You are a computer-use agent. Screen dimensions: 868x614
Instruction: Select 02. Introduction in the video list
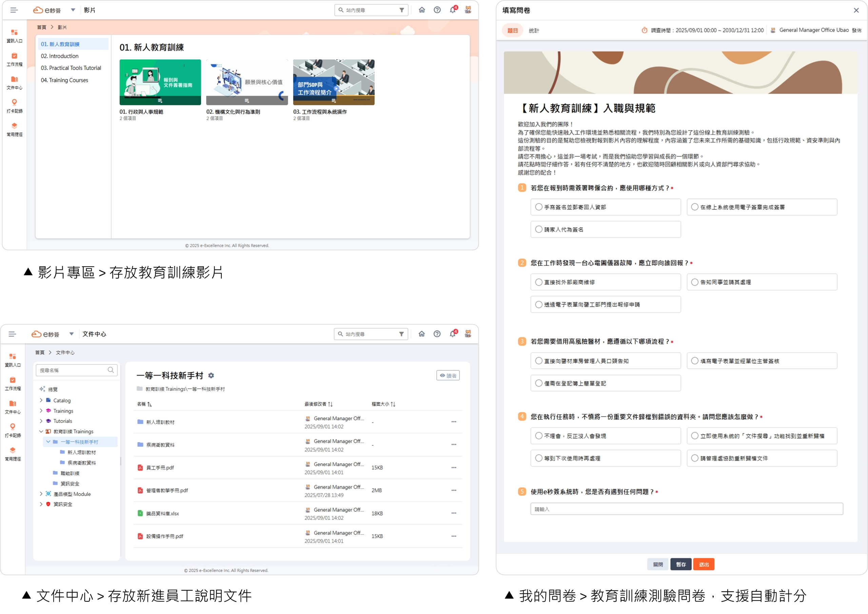tap(60, 56)
